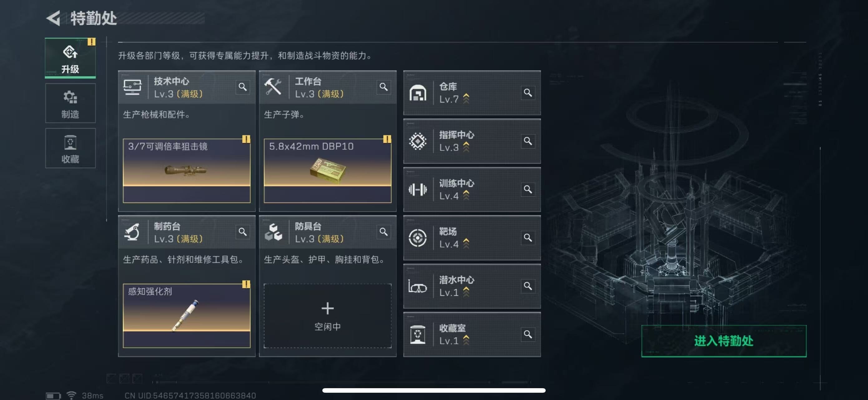Inspect 指挥中心 with its magnifier icon
The image size is (868, 400).
pyautogui.click(x=528, y=141)
